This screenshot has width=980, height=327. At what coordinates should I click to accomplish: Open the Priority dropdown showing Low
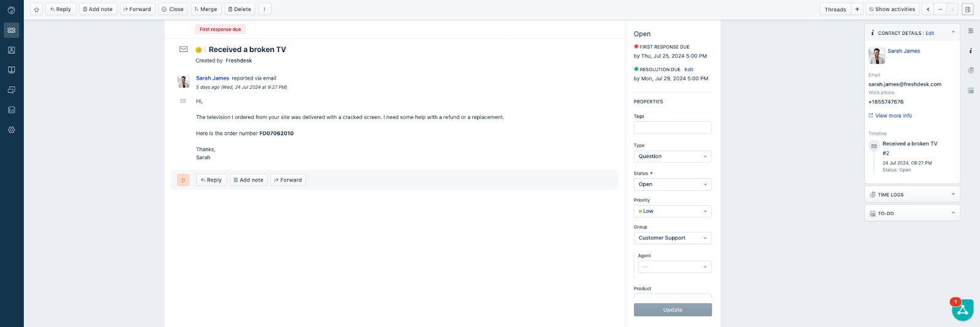(672, 211)
